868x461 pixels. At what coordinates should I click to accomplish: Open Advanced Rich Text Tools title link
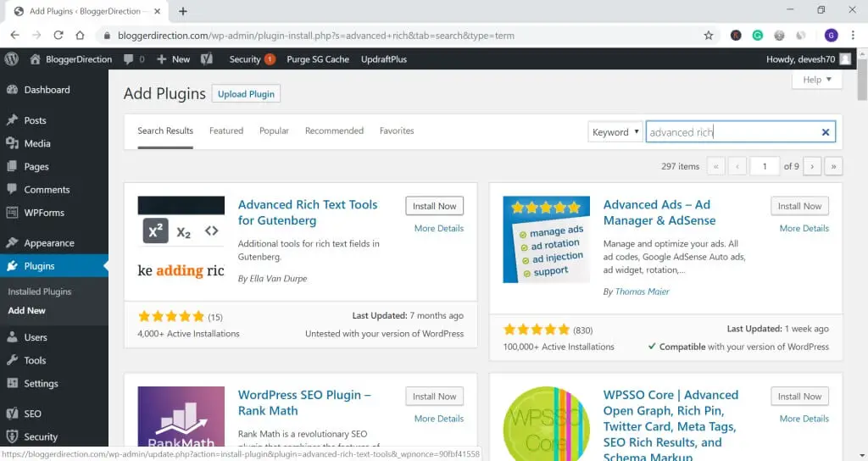click(x=308, y=213)
